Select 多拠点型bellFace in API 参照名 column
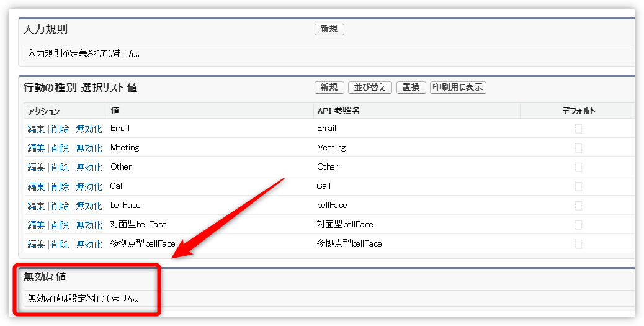The image size is (644, 326). [349, 244]
